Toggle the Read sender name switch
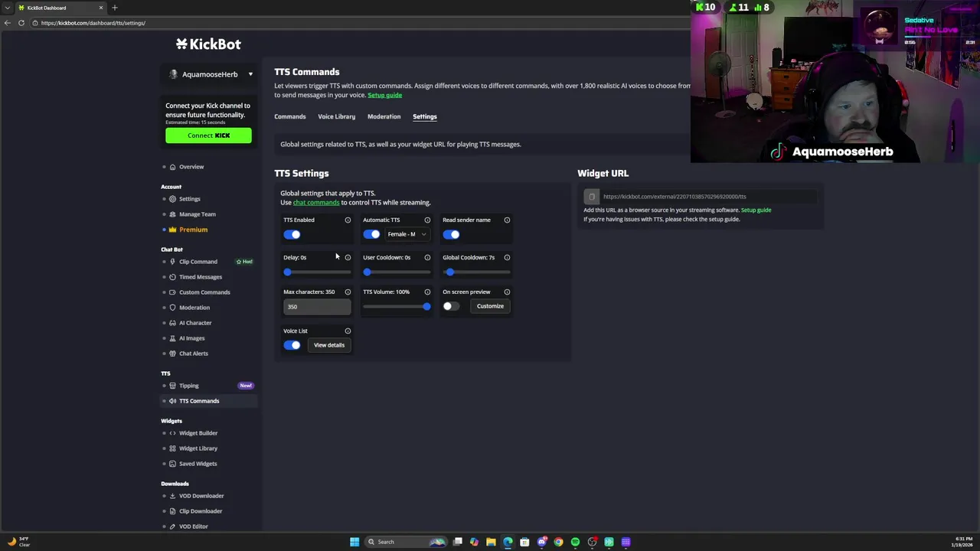The width and height of the screenshot is (980, 551). pyautogui.click(x=451, y=235)
